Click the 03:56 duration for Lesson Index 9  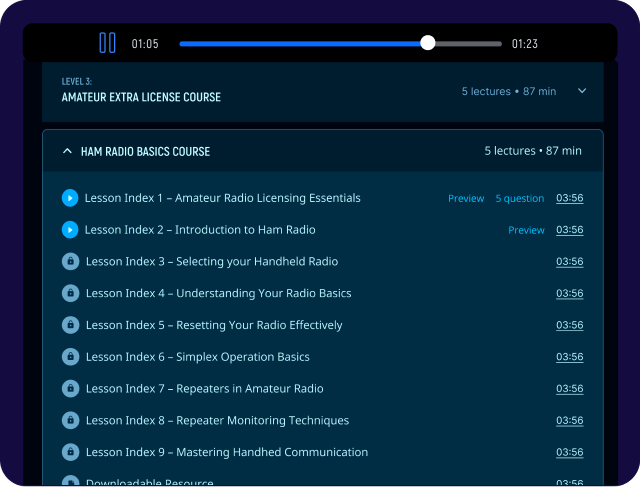569,452
